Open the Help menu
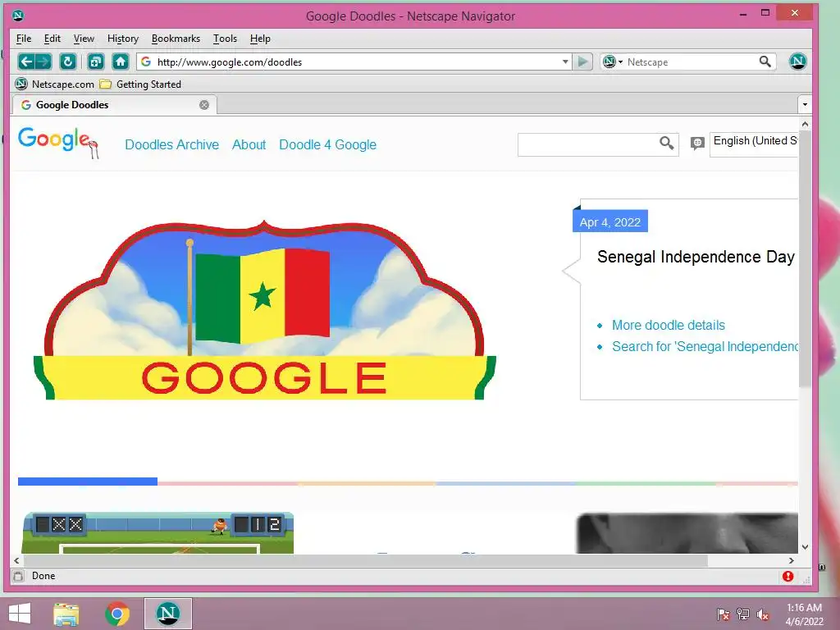840x630 pixels. point(260,39)
